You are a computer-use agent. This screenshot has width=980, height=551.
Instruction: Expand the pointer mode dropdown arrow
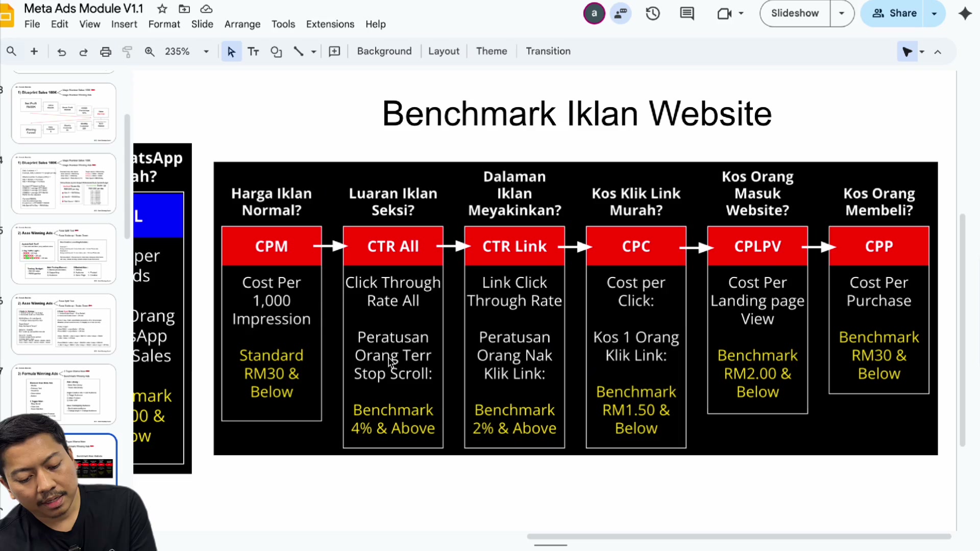point(922,52)
